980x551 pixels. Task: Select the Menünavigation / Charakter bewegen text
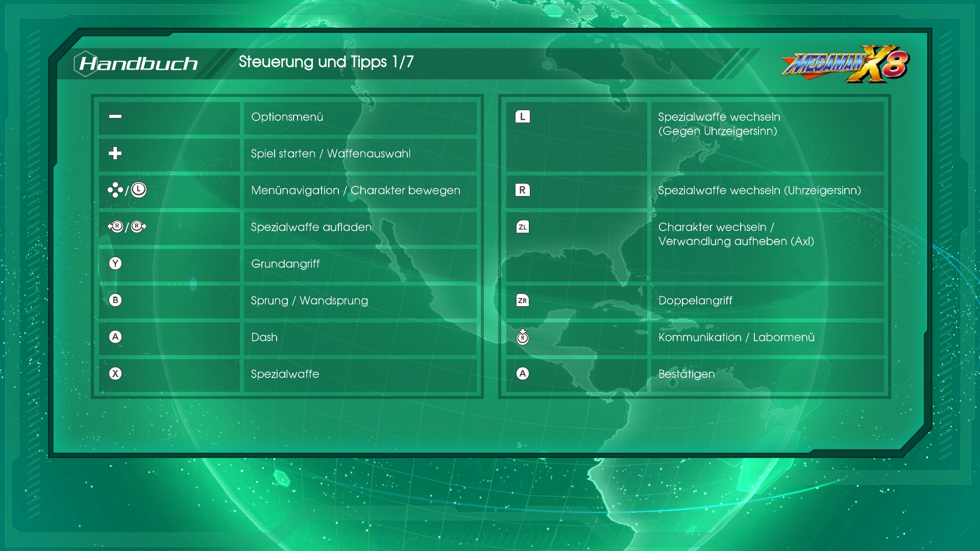click(355, 190)
